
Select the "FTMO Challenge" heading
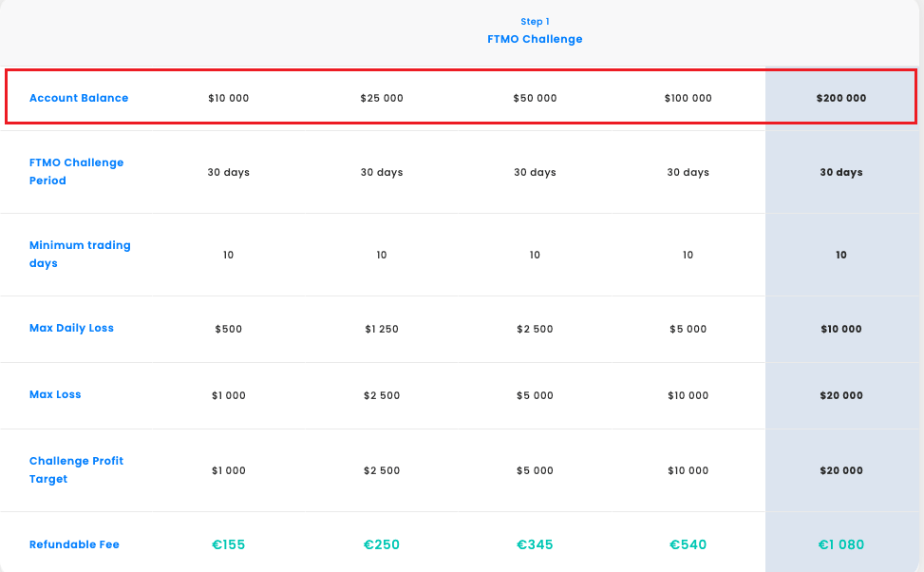(535, 40)
